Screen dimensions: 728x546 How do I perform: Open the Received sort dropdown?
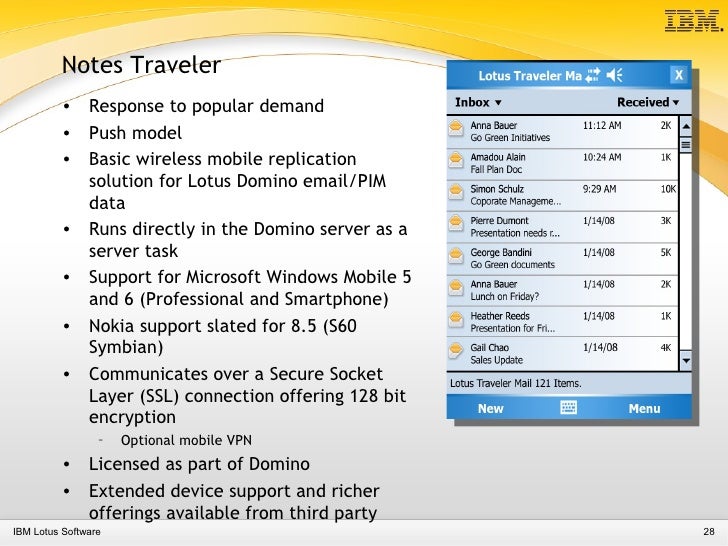(x=648, y=102)
